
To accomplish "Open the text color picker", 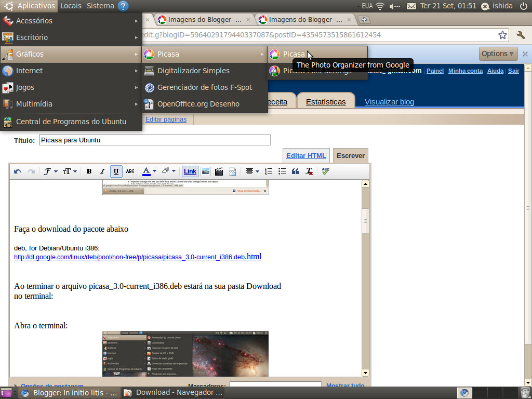I will click(x=149, y=171).
